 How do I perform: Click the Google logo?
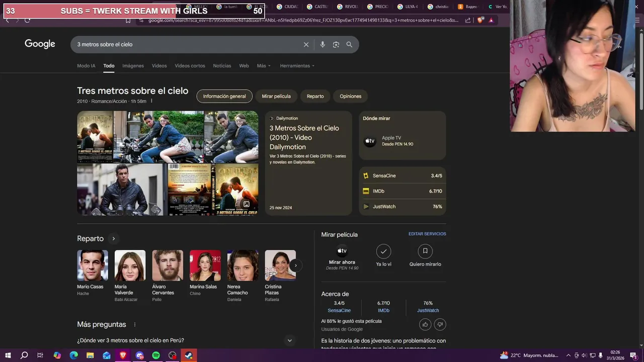(40, 44)
